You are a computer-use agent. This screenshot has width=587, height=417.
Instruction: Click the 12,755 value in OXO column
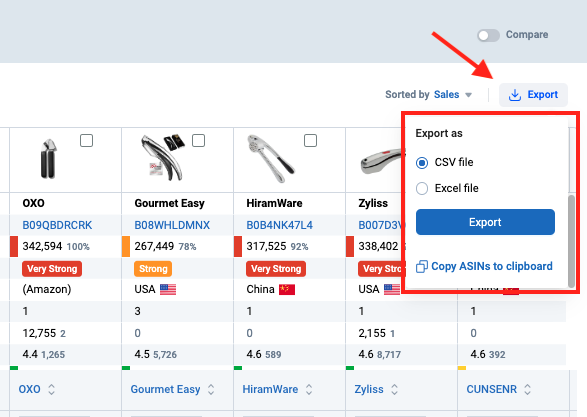point(39,333)
